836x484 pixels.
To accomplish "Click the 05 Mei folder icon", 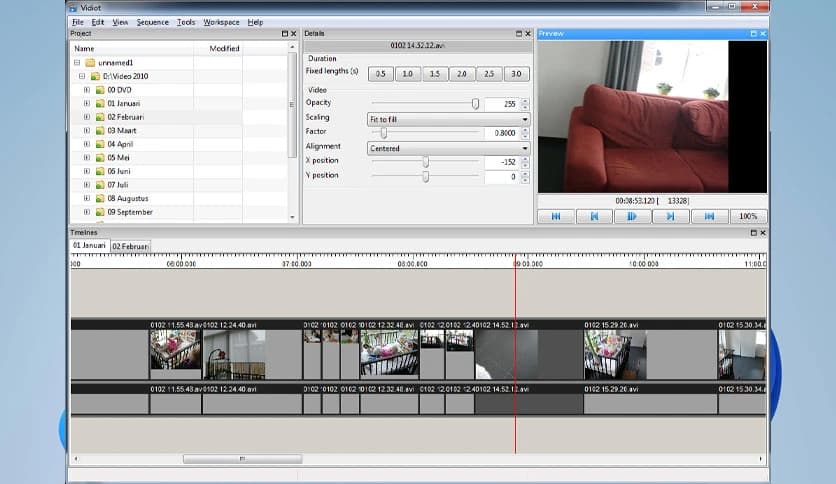I will (98, 157).
